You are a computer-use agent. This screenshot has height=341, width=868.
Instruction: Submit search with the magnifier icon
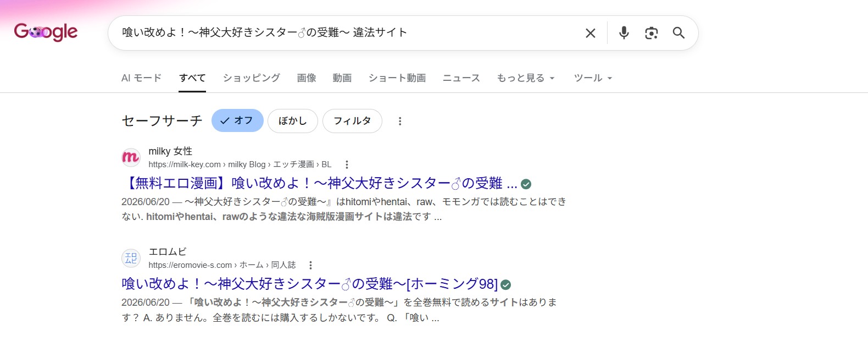(678, 33)
